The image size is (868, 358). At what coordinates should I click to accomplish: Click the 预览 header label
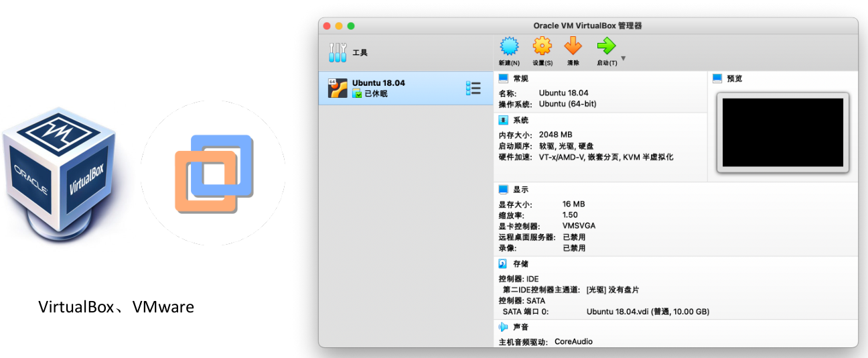735,78
